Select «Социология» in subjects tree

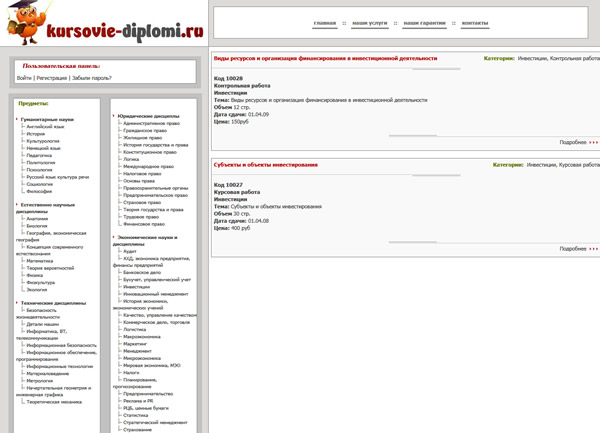click(x=40, y=184)
